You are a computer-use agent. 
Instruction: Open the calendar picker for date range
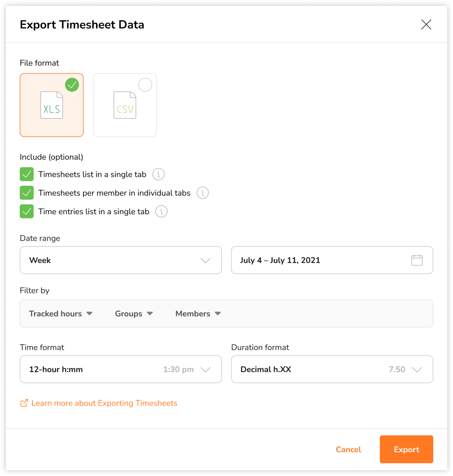(417, 260)
